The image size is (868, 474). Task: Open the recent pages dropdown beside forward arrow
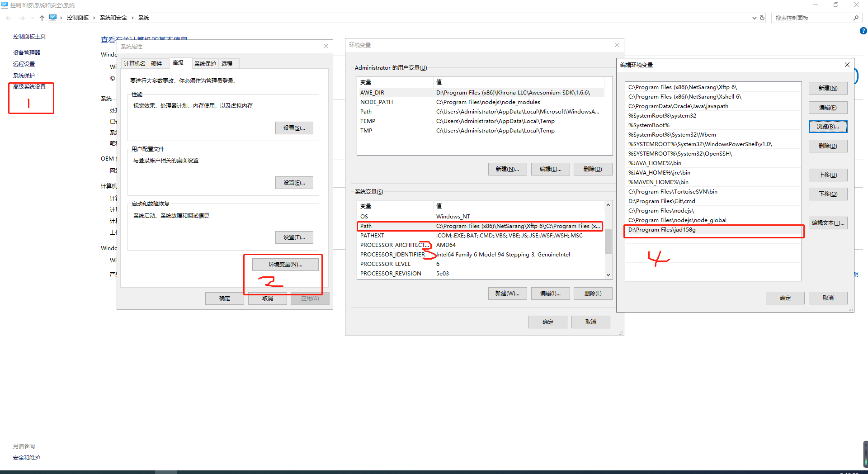[32, 18]
